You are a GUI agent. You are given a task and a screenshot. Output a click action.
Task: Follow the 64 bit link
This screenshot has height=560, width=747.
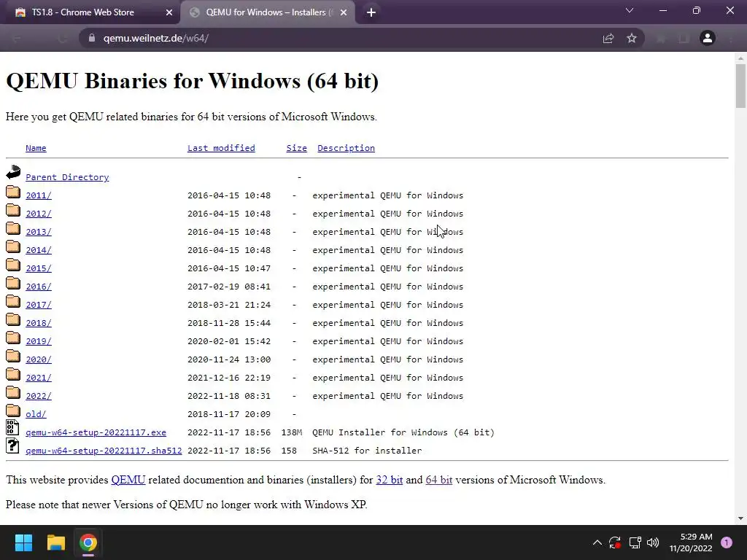tap(438, 480)
